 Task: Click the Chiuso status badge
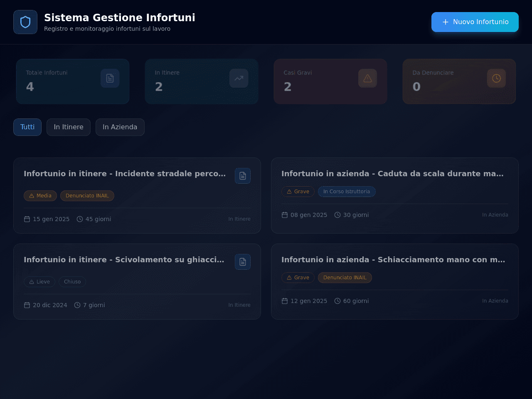[72, 282]
